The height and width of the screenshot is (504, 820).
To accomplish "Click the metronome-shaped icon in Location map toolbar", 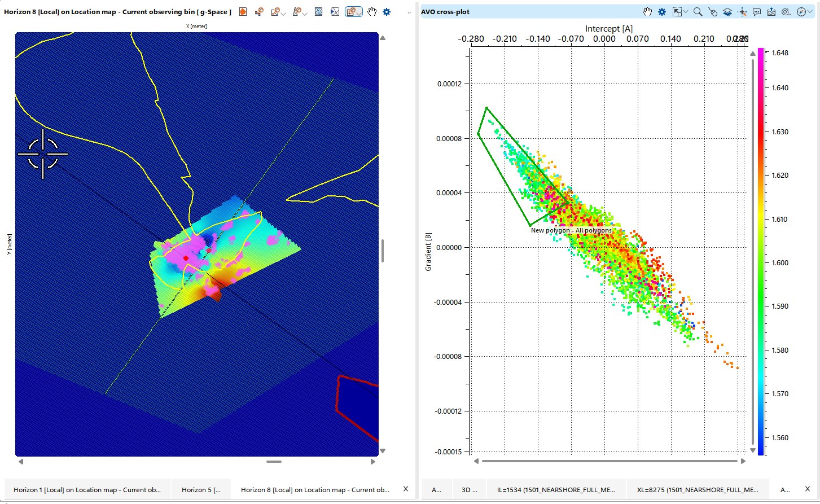I will tap(297, 11).
